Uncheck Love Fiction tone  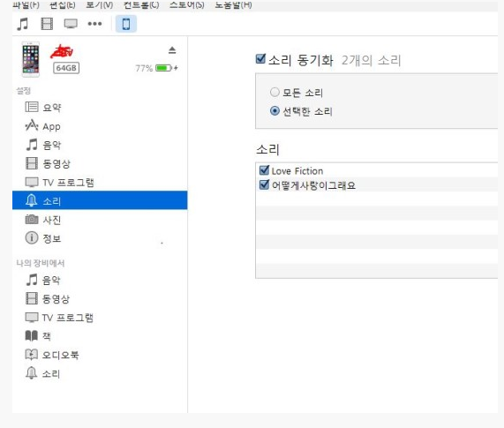(x=264, y=170)
